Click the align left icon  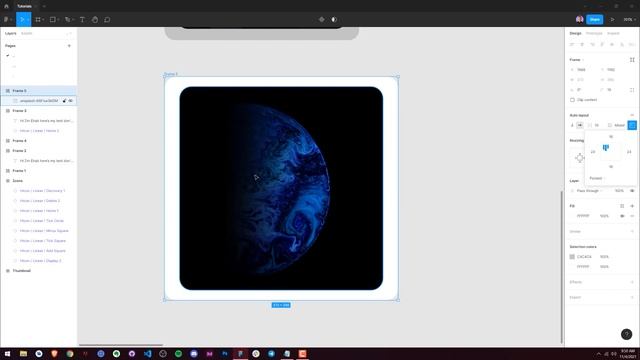tap(572, 44)
